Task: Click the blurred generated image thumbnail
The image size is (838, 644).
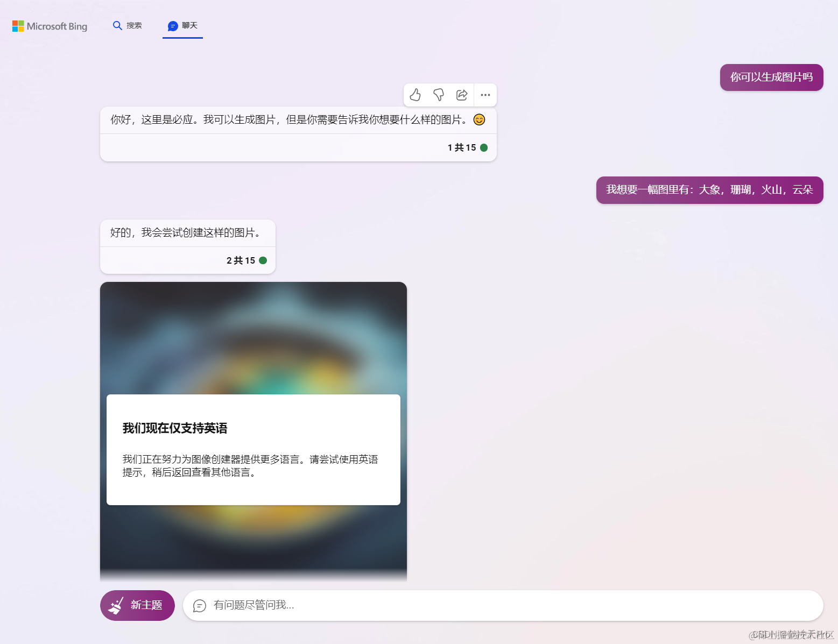Action: click(253, 334)
